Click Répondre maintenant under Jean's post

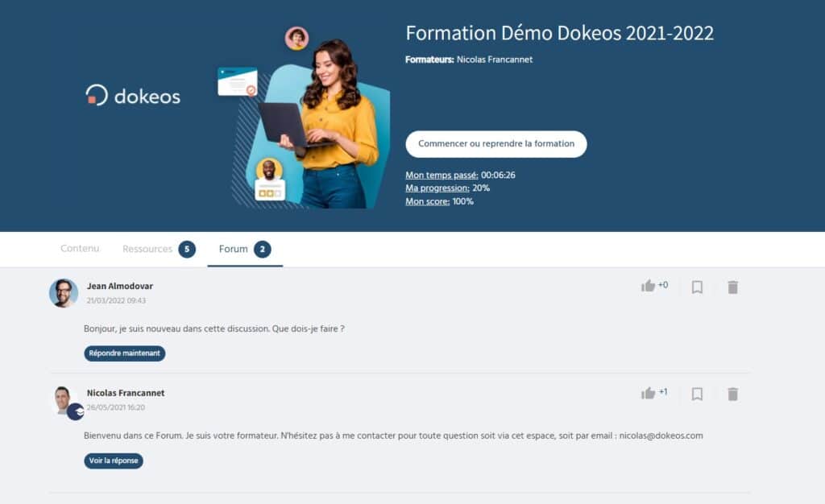click(125, 353)
